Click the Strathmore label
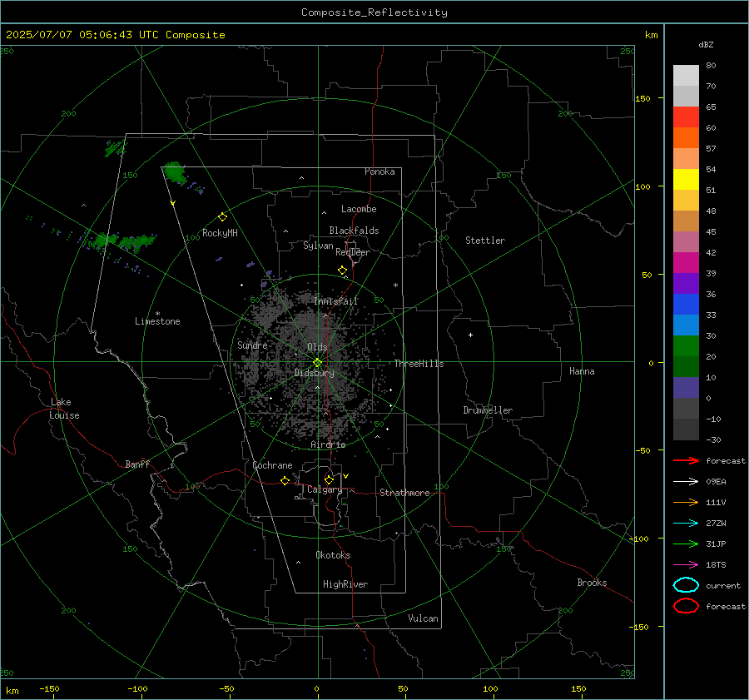Viewport: 749px width, 700px height. coord(404,493)
